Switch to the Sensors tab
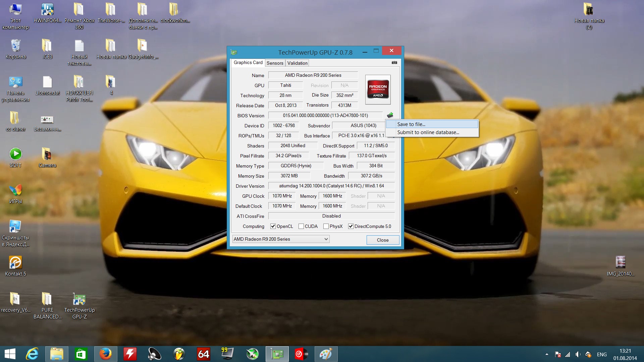This screenshot has width=644, height=362. (x=275, y=63)
